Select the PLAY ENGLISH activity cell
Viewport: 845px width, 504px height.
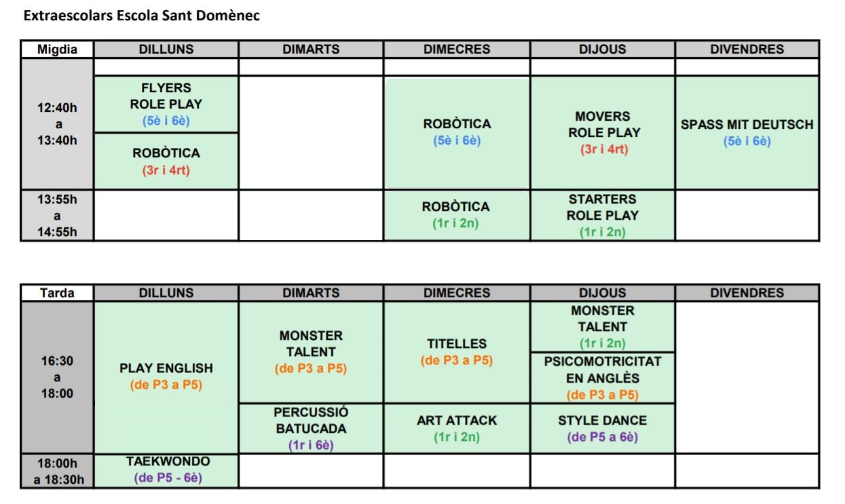[x=166, y=376]
